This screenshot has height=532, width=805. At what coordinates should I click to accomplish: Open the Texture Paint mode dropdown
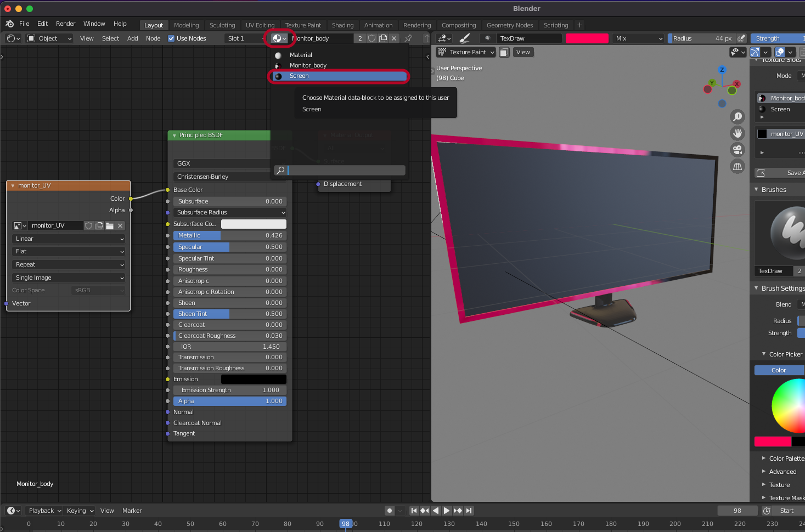466,52
